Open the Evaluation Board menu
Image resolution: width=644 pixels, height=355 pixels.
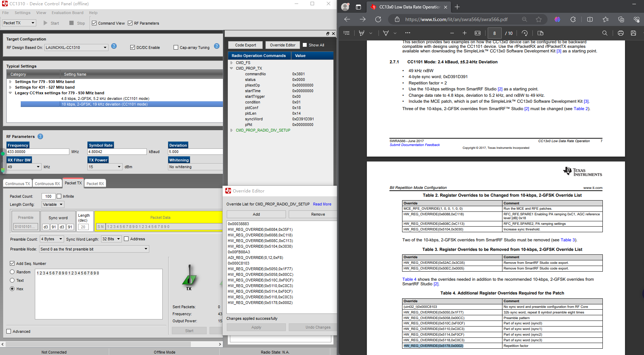(68, 13)
